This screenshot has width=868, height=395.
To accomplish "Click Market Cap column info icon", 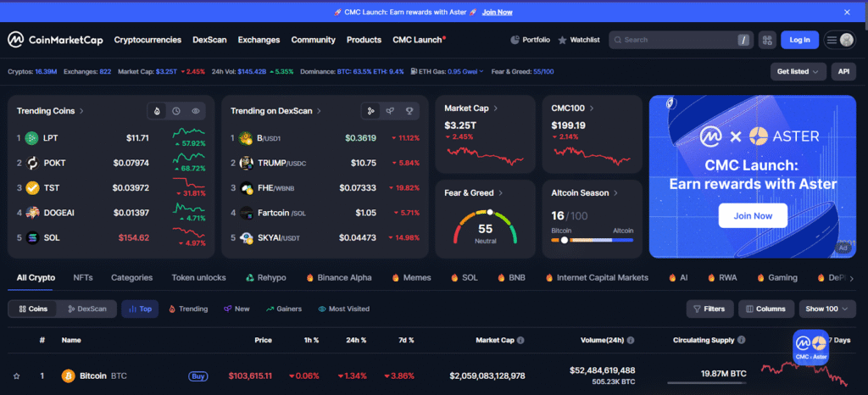I will pos(520,340).
